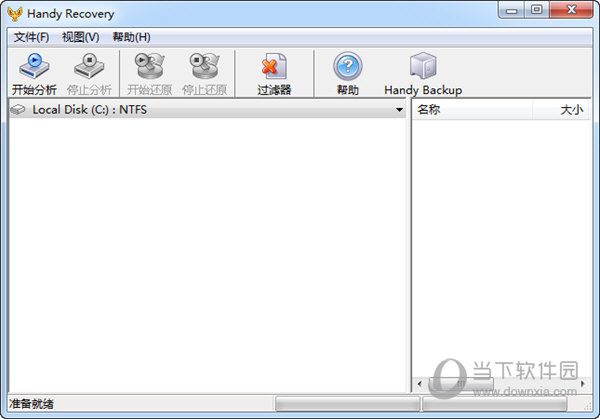Screen dimensions: 600x419
Task: Expand the Local Disk (C:) : NTFS drive dropdown
Action: click(x=399, y=110)
